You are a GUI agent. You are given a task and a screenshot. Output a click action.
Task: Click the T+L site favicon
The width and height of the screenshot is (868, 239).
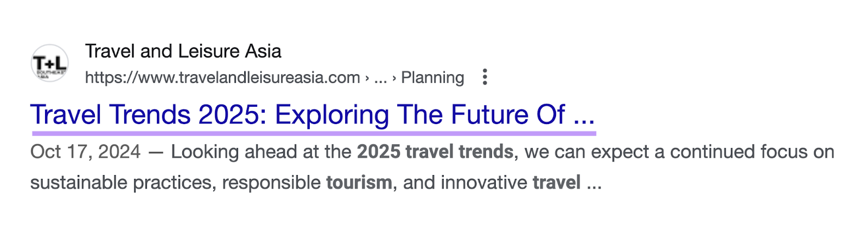(49, 63)
